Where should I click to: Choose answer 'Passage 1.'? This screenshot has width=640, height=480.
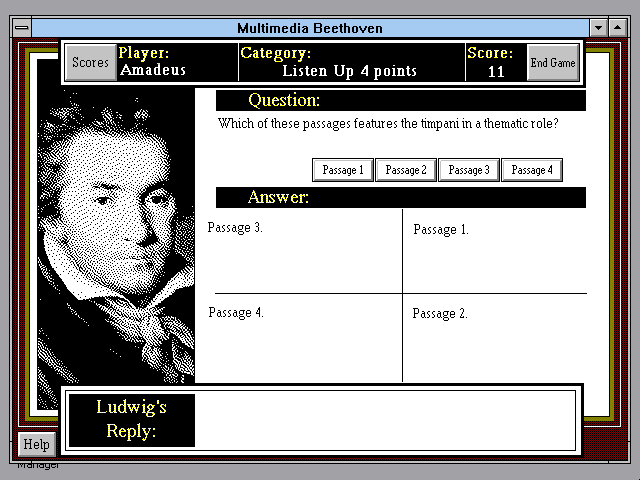pyautogui.click(x=441, y=229)
